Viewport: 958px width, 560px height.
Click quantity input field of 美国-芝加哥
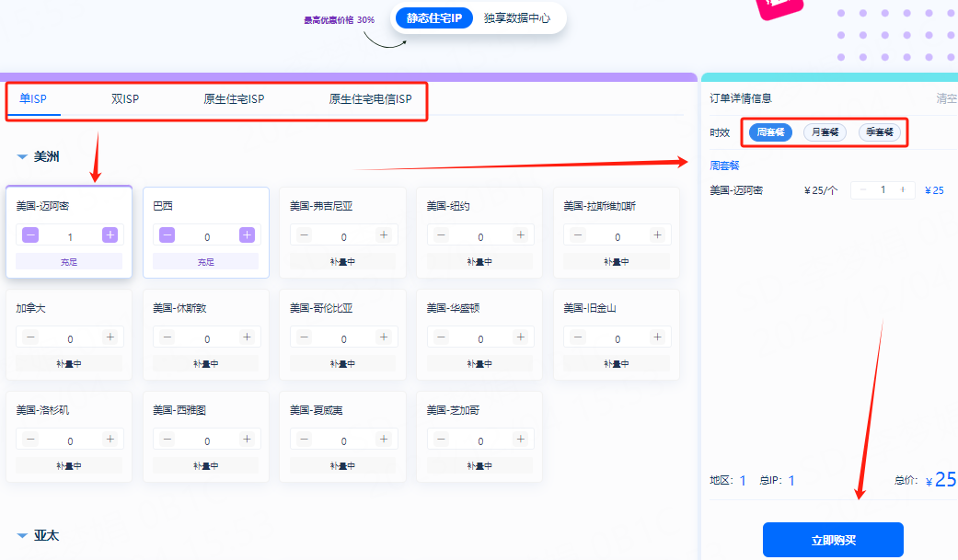[x=479, y=440]
